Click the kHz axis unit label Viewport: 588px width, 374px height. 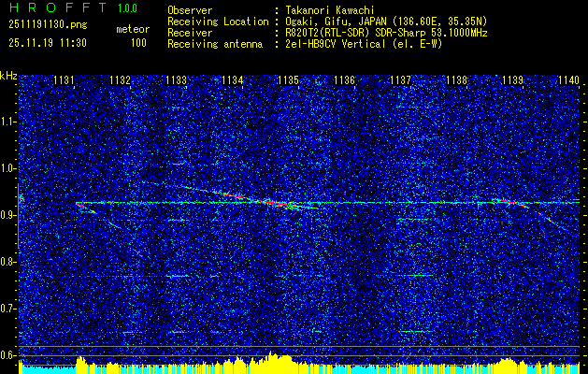[8, 76]
